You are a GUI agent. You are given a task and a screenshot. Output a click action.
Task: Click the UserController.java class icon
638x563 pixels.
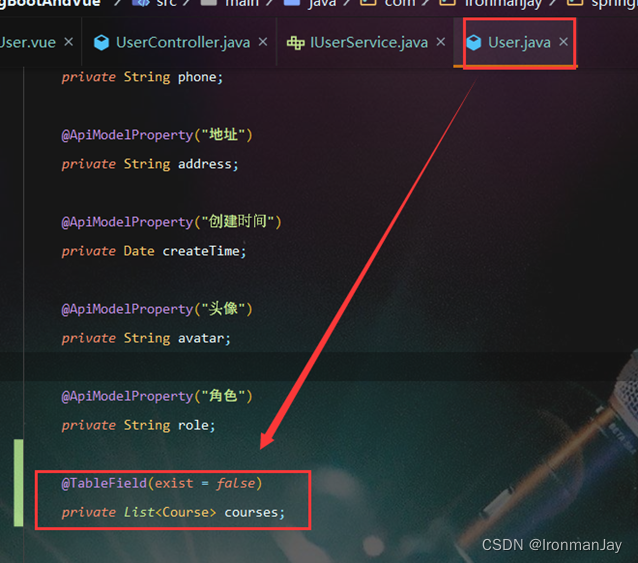pos(101,42)
